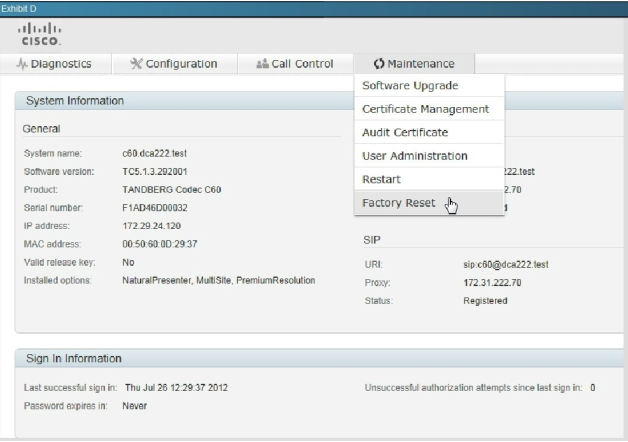The height and width of the screenshot is (442, 628).
Task: Open the Configuration tab
Action: [x=175, y=64]
